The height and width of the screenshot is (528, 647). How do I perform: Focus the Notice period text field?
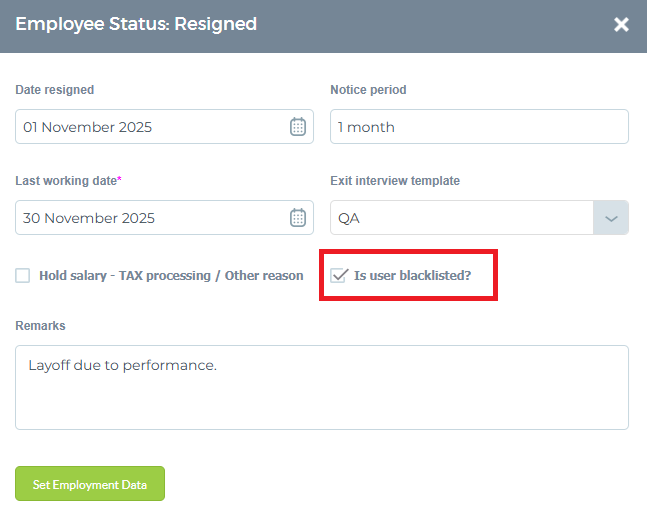[x=479, y=127]
